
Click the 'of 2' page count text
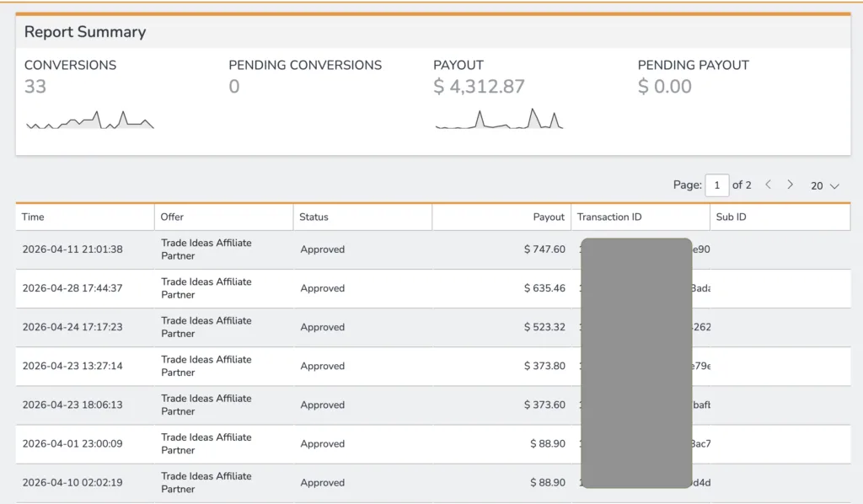point(742,185)
